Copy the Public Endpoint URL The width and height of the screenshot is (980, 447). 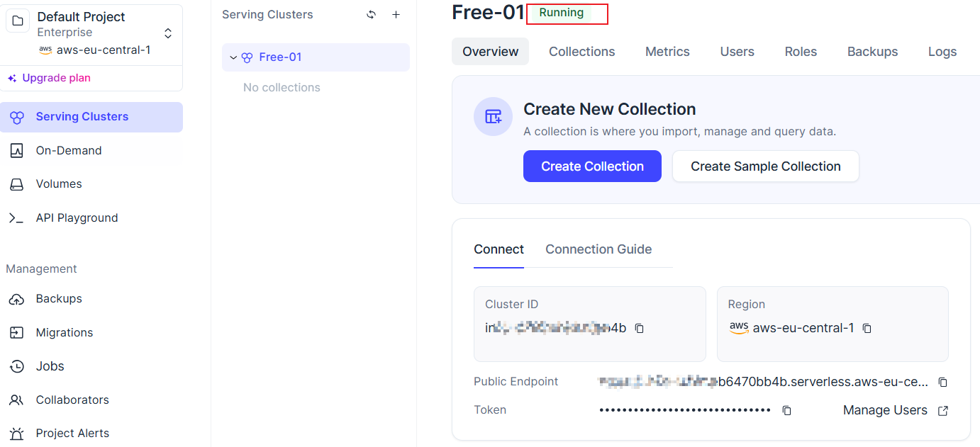[942, 382]
